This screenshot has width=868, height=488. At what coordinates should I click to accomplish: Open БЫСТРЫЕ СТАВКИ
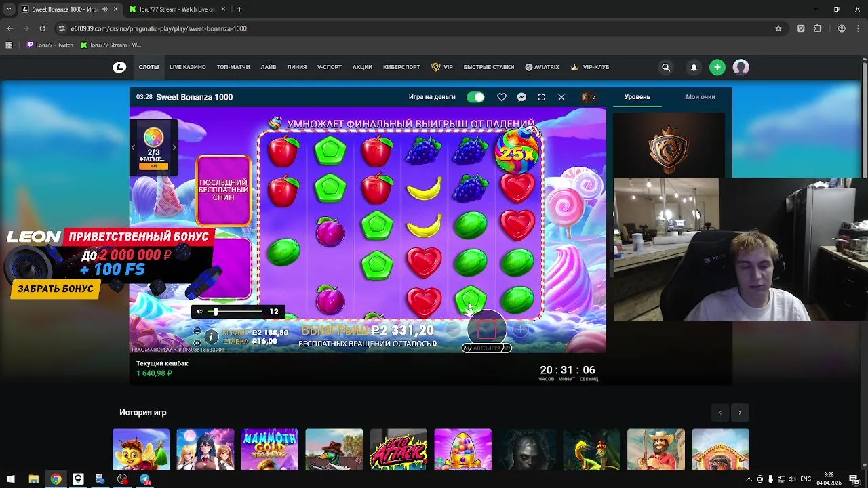pos(489,67)
